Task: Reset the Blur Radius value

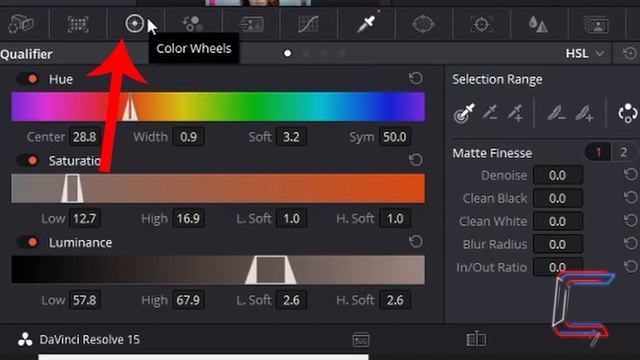Action: [x=631, y=244]
